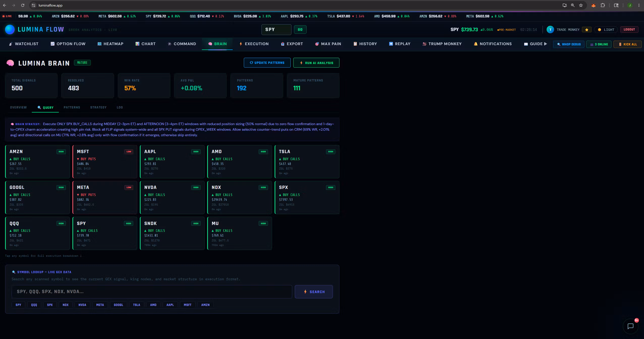Select the GOOGL quick symbol chip

[x=119, y=305]
